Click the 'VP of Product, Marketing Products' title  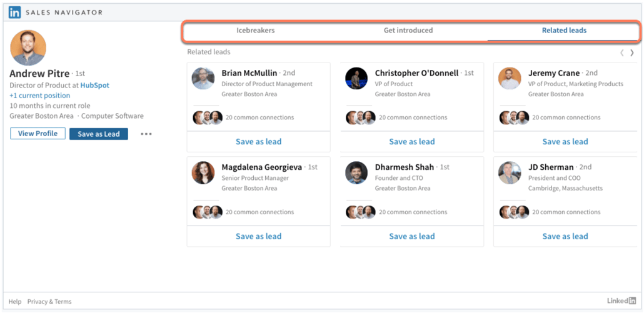click(x=576, y=84)
